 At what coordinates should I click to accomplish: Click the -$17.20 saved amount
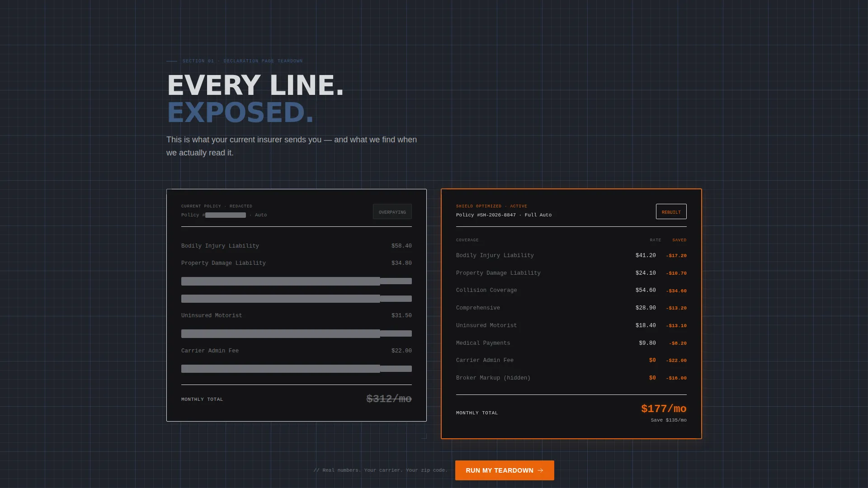click(676, 256)
